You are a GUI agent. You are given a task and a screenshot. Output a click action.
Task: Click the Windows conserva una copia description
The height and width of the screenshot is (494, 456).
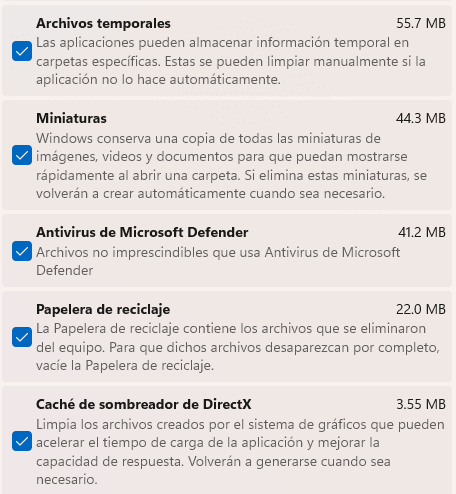(231, 166)
